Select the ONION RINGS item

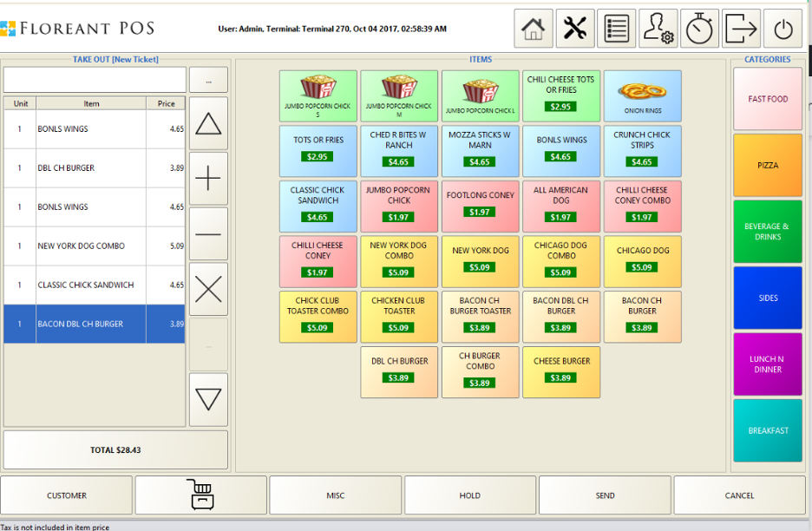click(x=642, y=95)
